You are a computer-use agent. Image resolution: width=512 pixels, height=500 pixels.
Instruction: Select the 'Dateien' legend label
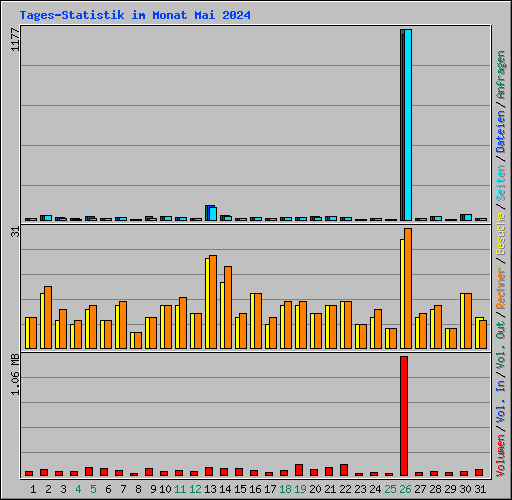point(501,132)
